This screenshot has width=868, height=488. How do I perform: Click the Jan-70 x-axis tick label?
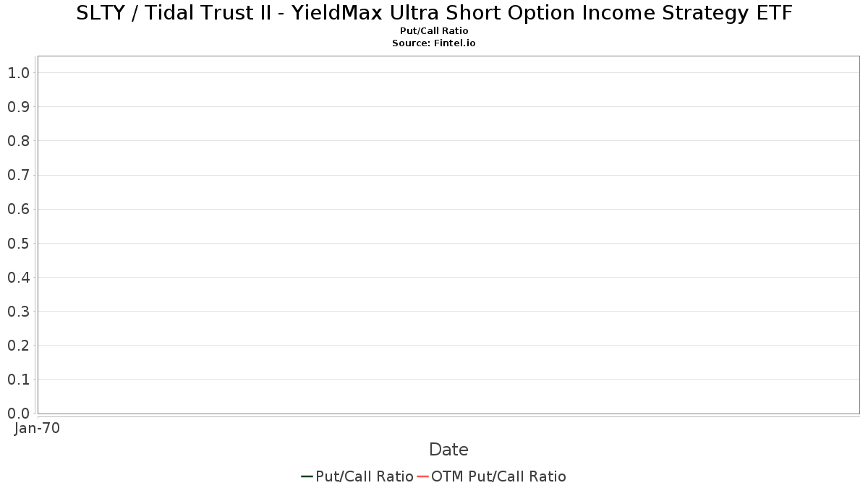click(x=37, y=429)
